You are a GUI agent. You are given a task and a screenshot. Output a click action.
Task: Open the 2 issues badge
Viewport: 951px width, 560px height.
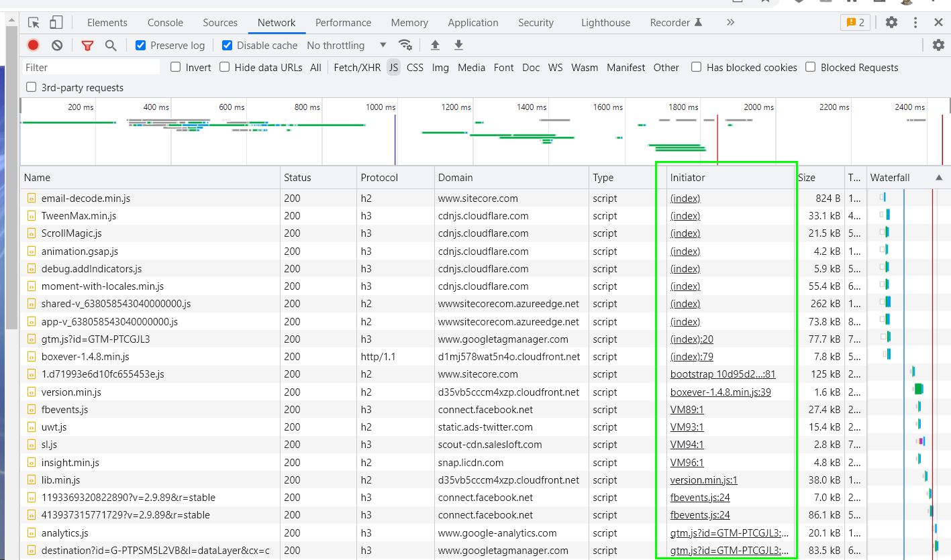[x=856, y=23]
